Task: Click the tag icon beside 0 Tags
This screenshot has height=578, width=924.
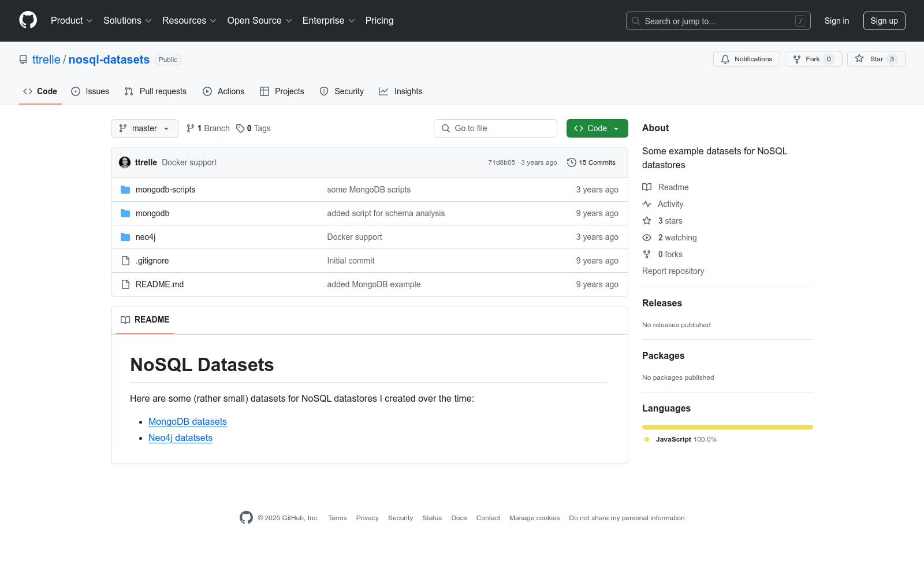Action: [x=240, y=128]
